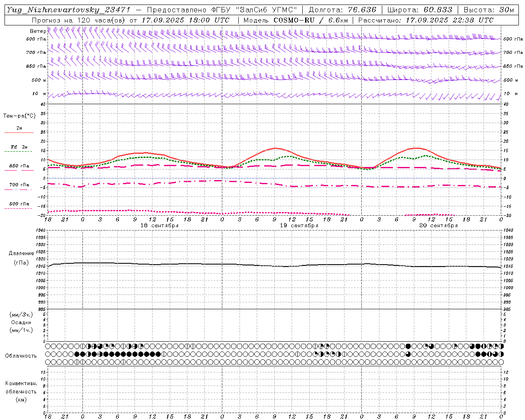Click the forecast length Прогноз на 120 часа(ов)

tap(79, 20)
